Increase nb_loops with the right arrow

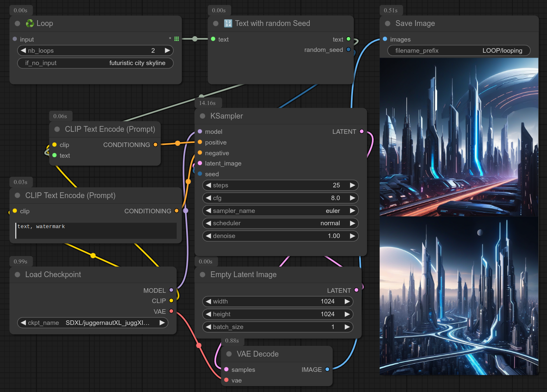167,51
